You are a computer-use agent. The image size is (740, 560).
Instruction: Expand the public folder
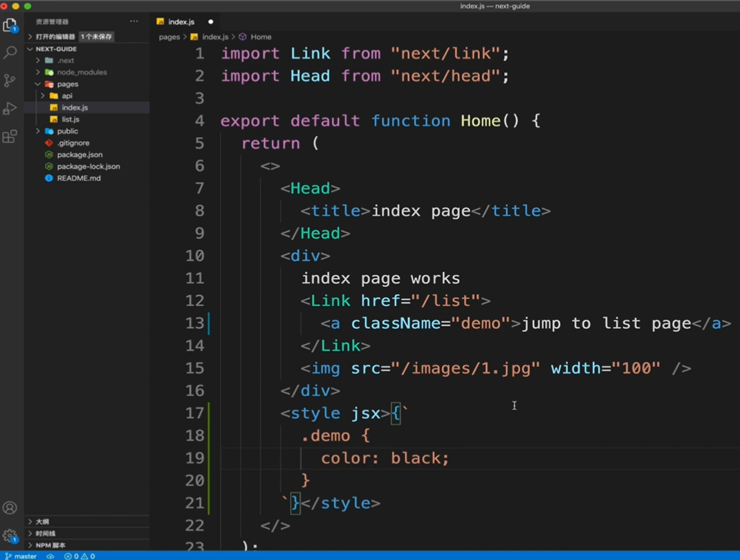click(38, 131)
